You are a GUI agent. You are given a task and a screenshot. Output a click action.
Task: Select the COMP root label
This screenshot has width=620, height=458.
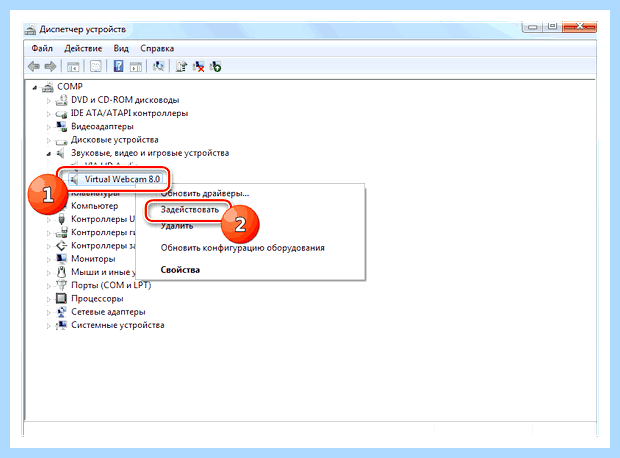point(70,87)
